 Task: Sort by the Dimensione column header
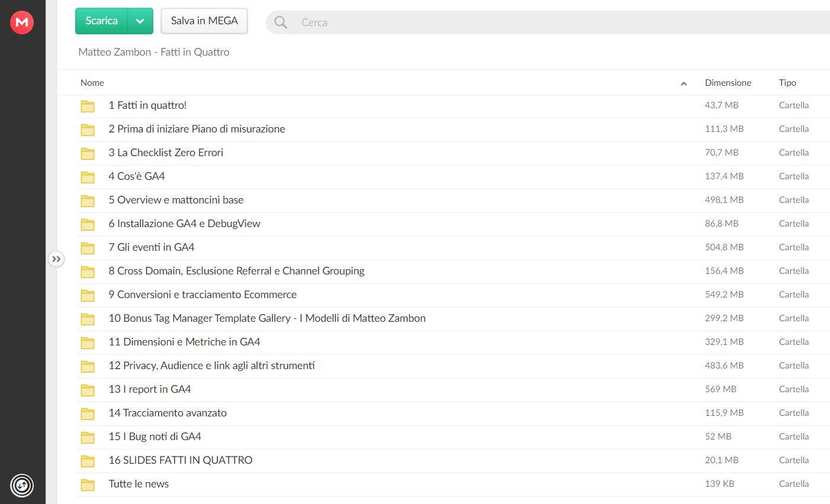[728, 83]
